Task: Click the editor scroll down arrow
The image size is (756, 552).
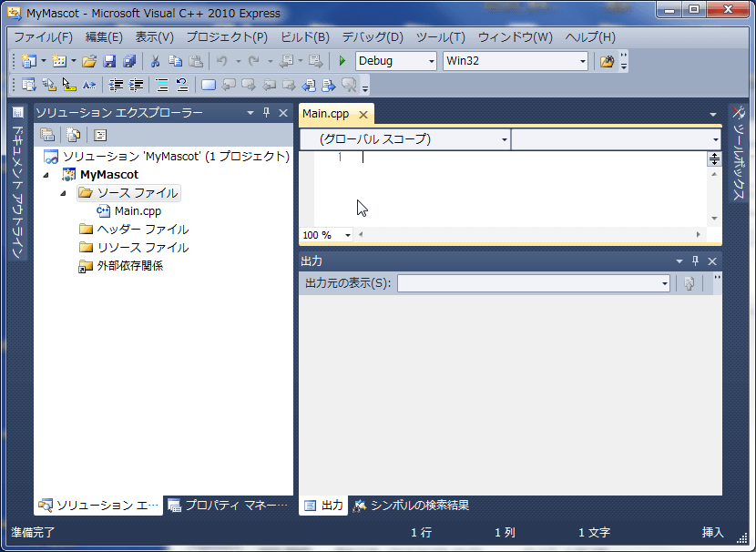Action: tap(714, 219)
